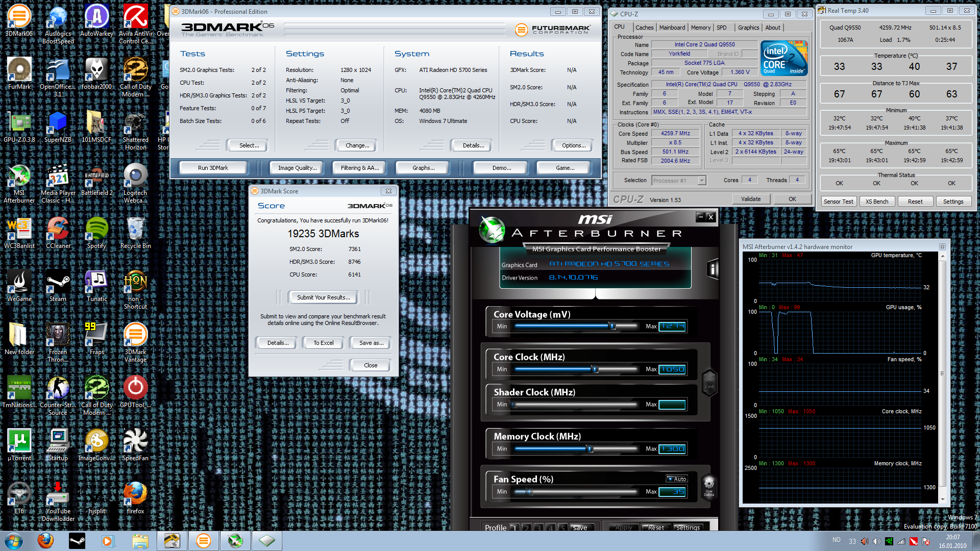
Task: Open Filtering & AA settings
Action: (360, 168)
